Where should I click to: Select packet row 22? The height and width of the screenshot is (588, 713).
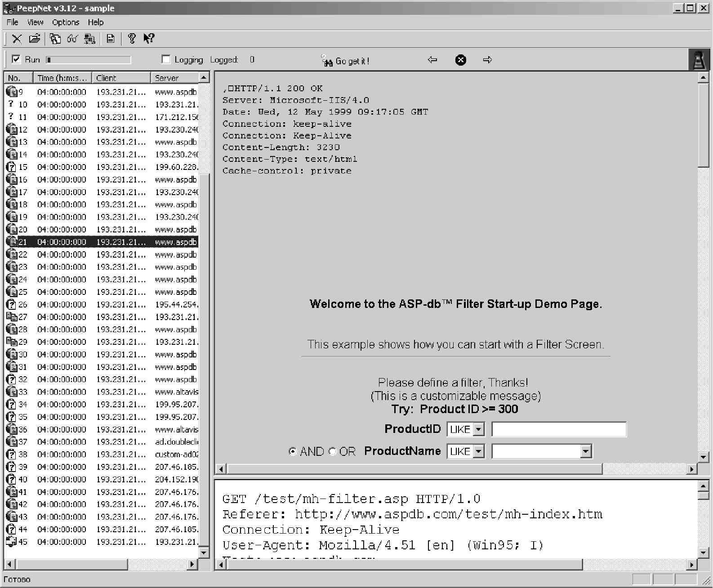(102, 254)
